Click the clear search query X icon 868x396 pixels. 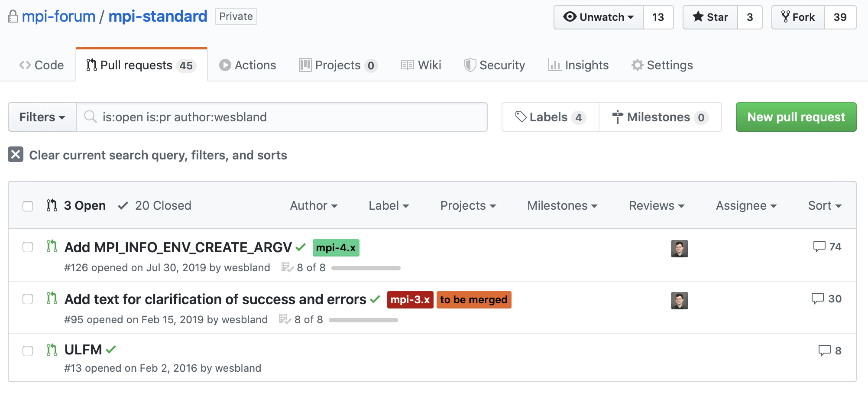tap(16, 154)
